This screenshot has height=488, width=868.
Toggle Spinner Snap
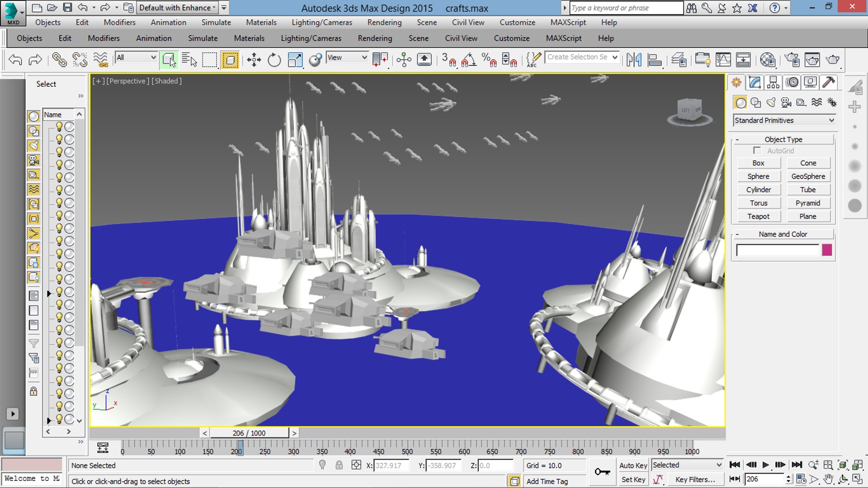[x=509, y=60]
